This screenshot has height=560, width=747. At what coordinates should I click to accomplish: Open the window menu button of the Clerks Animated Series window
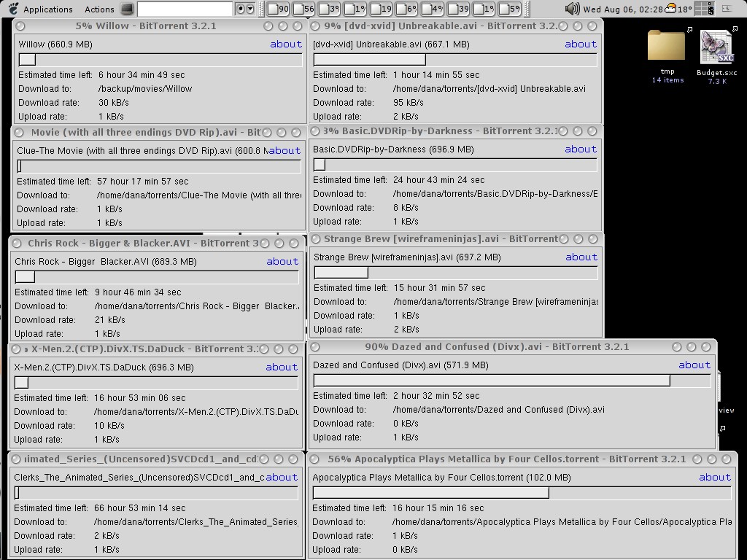pos(16,459)
